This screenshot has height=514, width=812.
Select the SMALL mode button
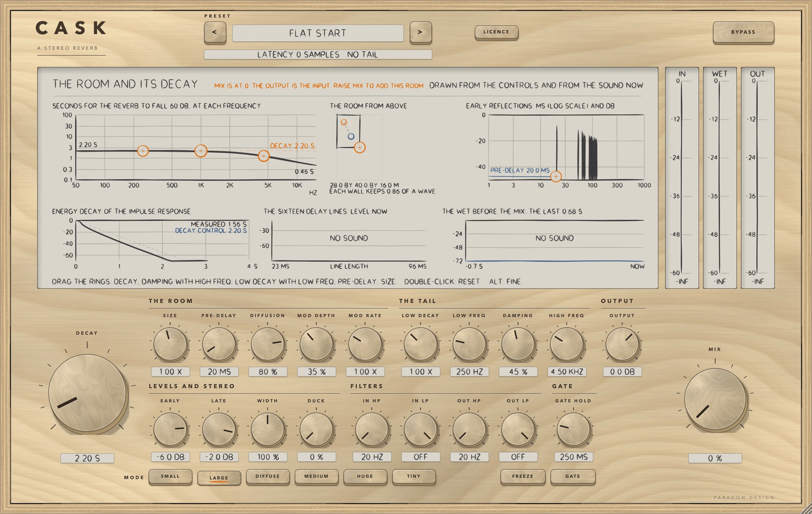(170, 476)
